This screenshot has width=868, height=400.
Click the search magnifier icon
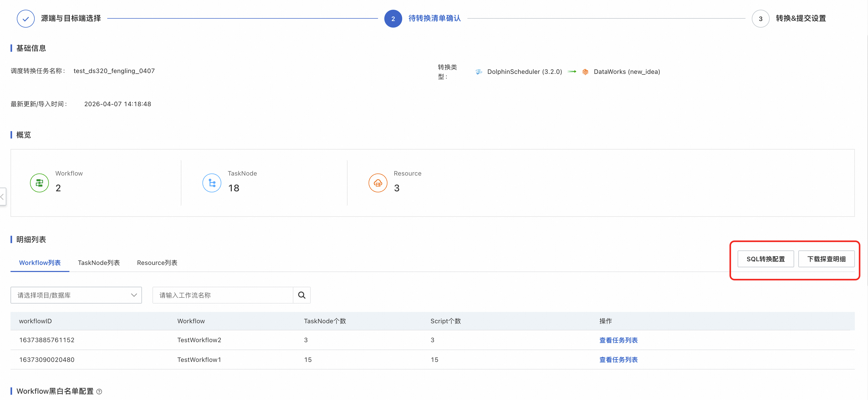[x=302, y=295]
